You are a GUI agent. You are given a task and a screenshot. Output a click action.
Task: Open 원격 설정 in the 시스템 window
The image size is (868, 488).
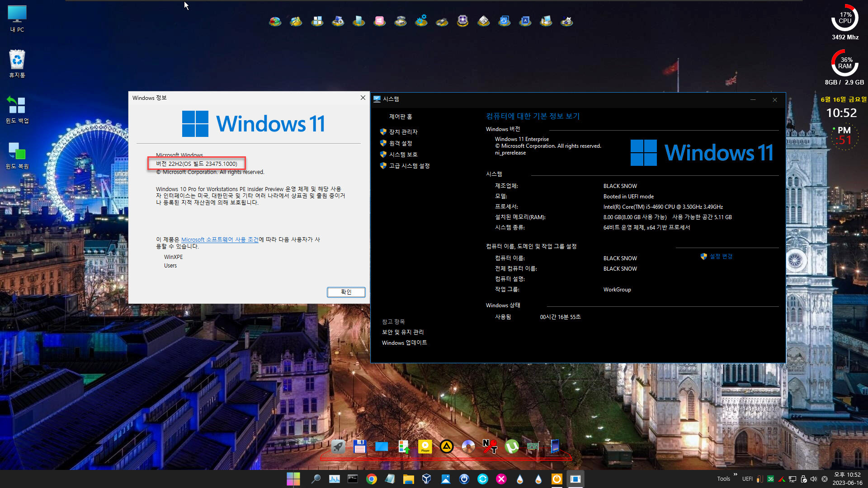401,143
